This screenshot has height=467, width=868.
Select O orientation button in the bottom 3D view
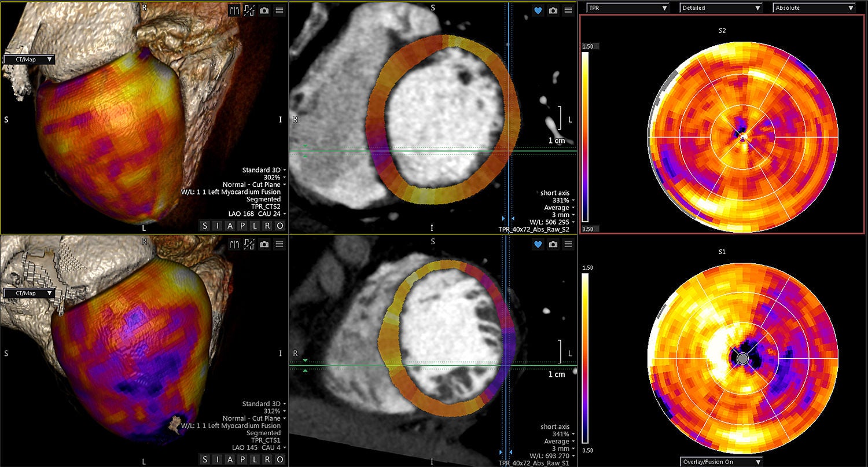tap(279, 459)
